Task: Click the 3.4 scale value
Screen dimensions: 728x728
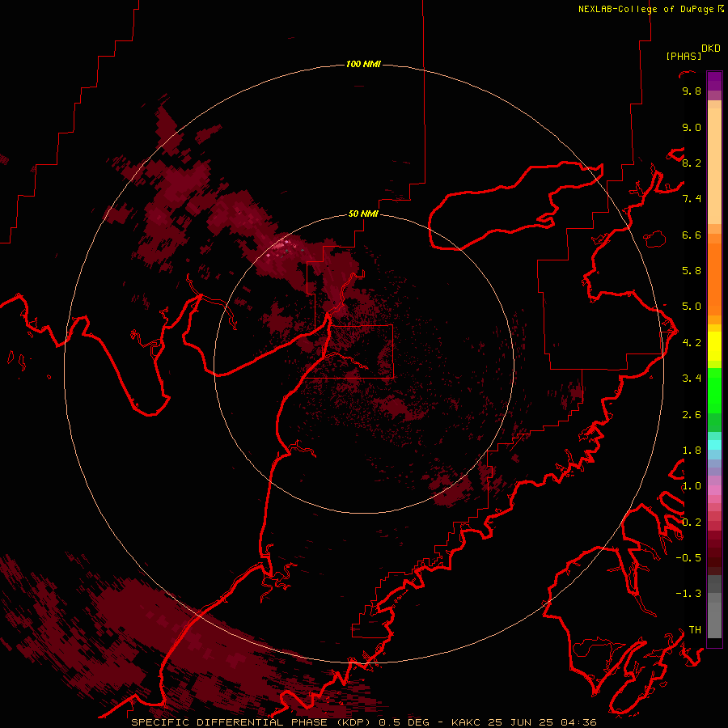Action: [x=692, y=379]
